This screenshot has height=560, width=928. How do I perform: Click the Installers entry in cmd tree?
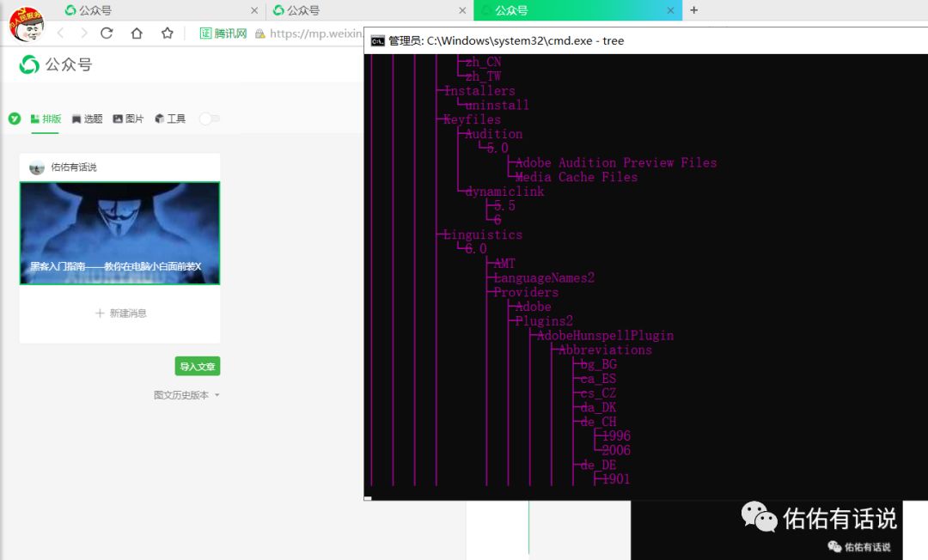[x=479, y=91]
